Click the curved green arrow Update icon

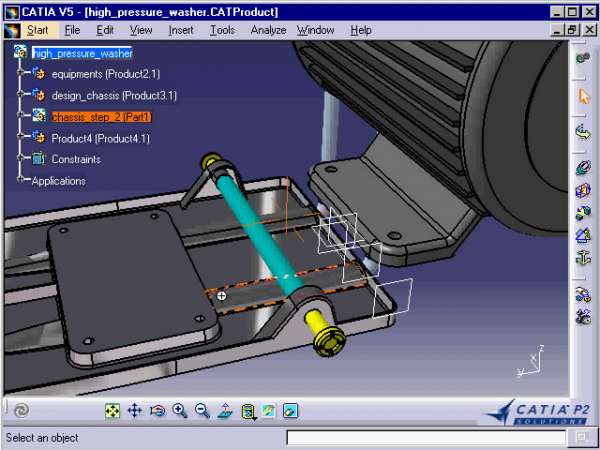tap(583, 132)
